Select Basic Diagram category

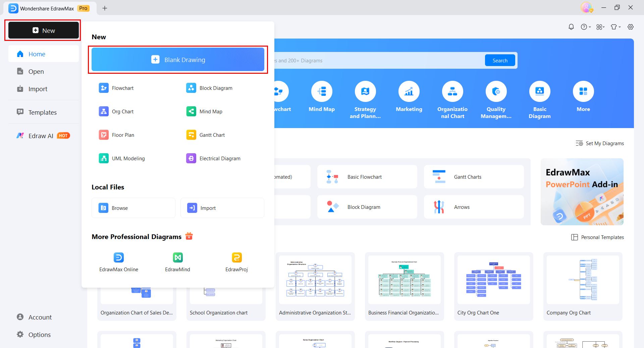pos(540,100)
